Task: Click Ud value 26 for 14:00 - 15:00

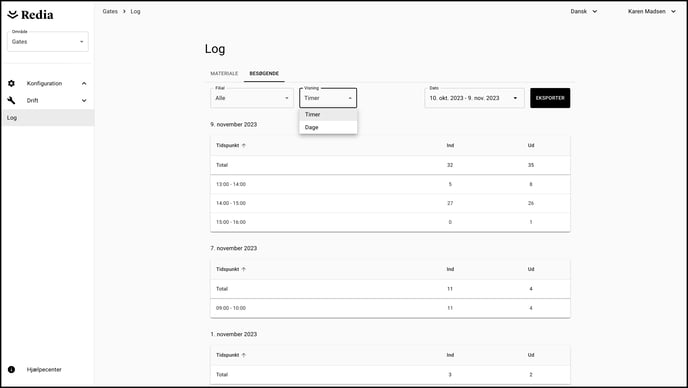Action: point(531,203)
